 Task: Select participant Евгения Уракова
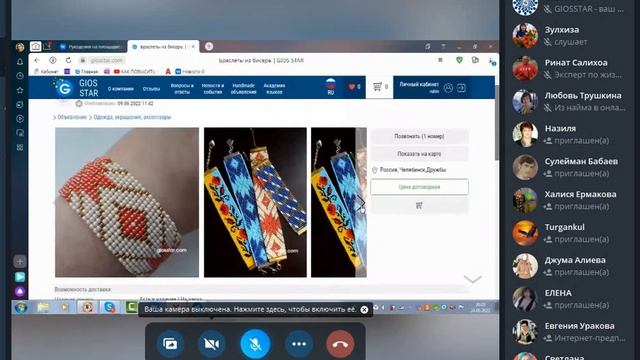coord(569,332)
